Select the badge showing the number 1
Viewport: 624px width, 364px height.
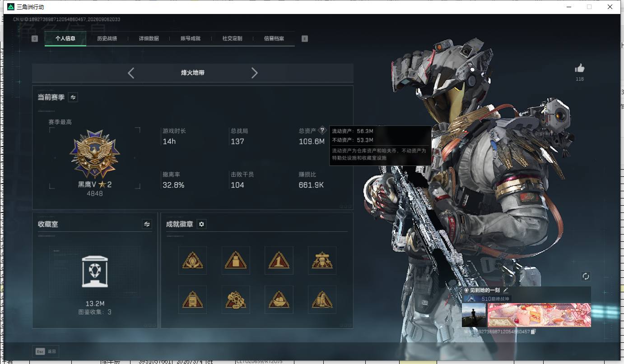(x=279, y=260)
